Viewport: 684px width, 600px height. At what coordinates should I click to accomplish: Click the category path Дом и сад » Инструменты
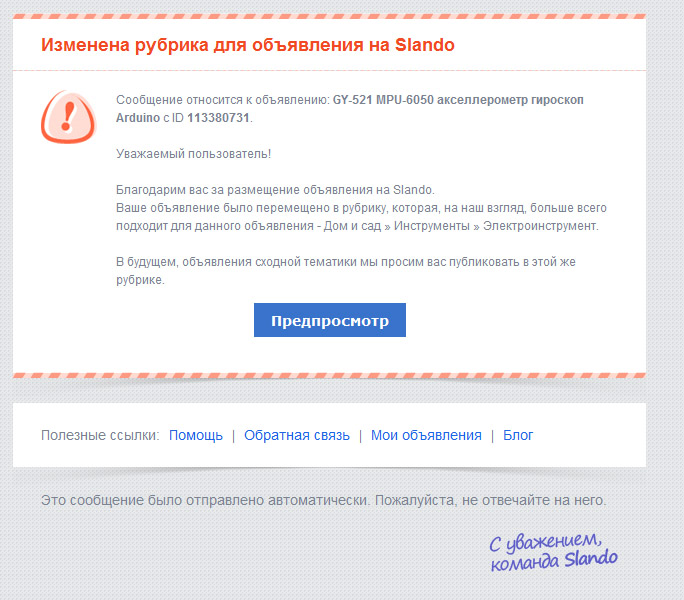coord(397,226)
